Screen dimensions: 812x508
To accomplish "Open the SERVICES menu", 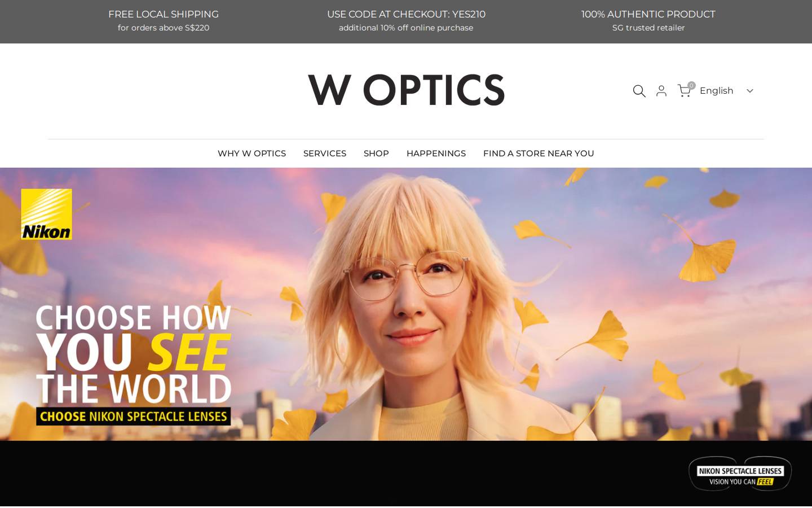I will coord(325,154).
